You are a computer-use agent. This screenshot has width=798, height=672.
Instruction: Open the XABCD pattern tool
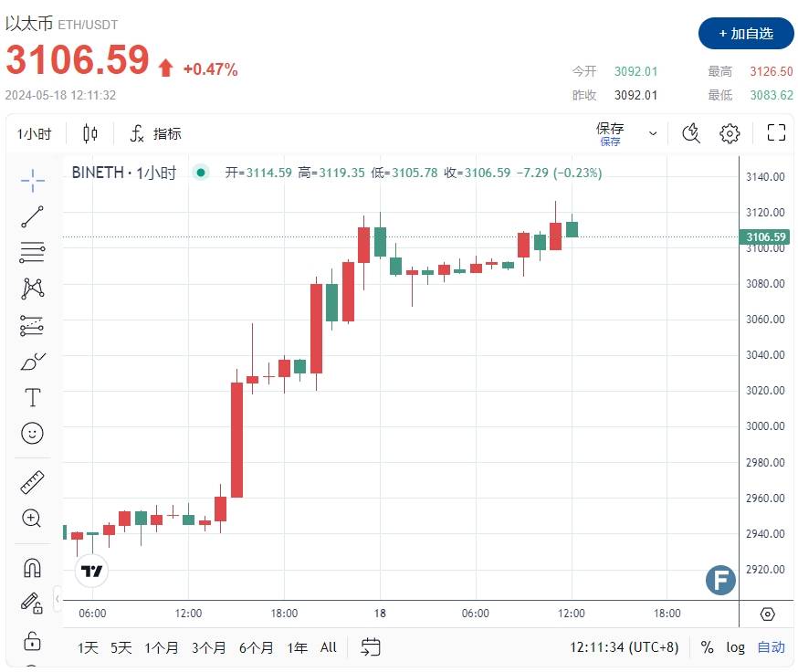tap(32, 289)
